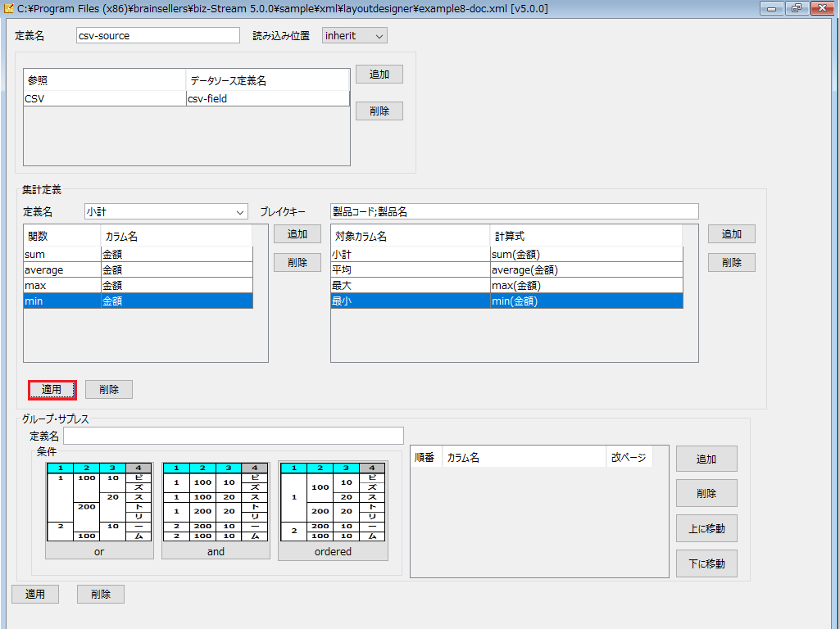The height and width of the screenshot is (629, 840).
Task: Open the 読み込み位置 inherit dropdown
Action: click(354, 36)
